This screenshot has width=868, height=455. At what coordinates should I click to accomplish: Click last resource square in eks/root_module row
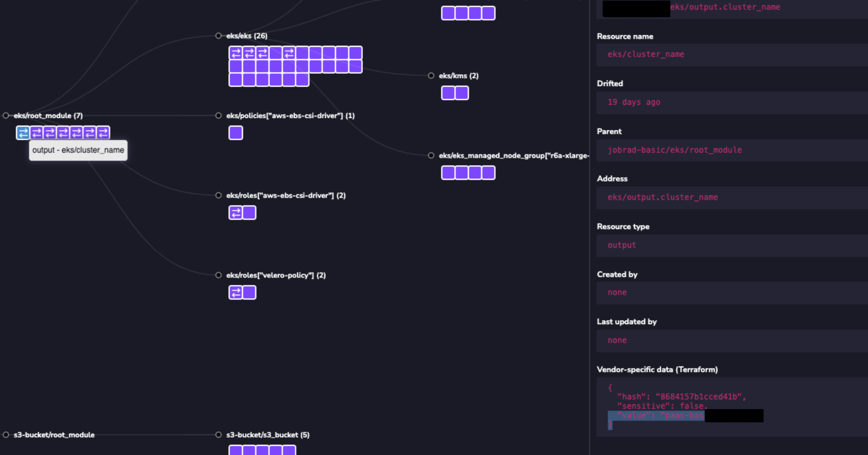coord(103,133)
